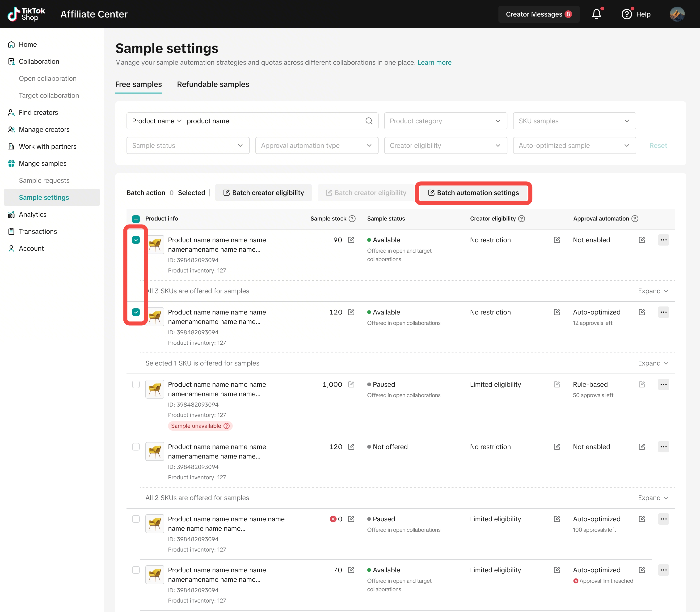Open Creator Messages
Viewport: 700px width, 612px height.
coord(539,14)
